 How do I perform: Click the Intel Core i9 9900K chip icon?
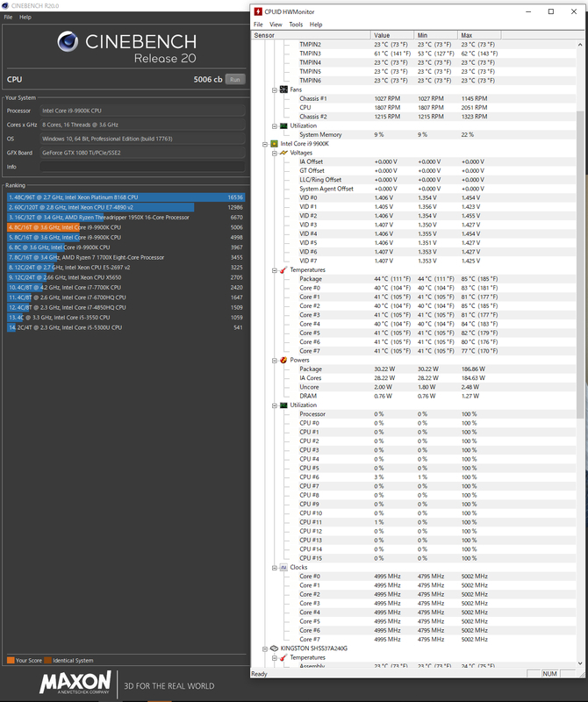pyautogui.click(x=274, y=144)
